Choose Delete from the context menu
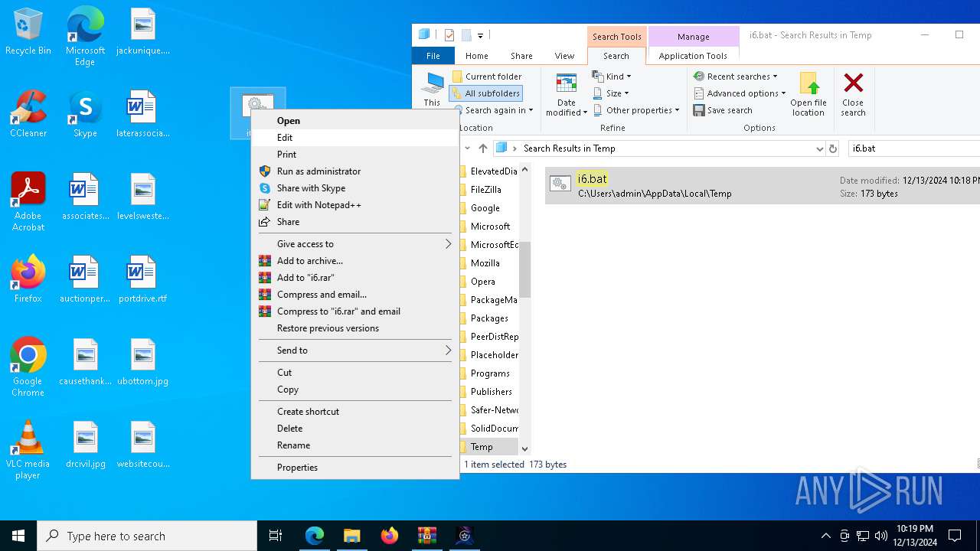The height and width of the screenshot is (551, 980). click(x=355, y=429)
